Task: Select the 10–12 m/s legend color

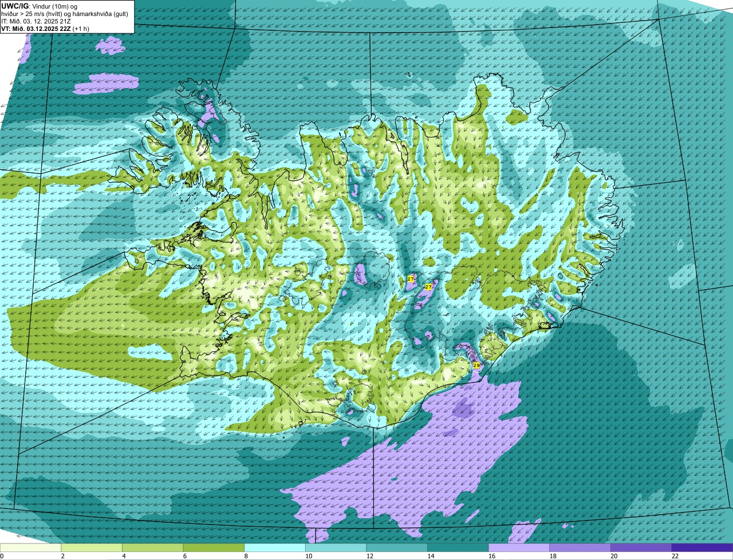Action: coord(336,547)
